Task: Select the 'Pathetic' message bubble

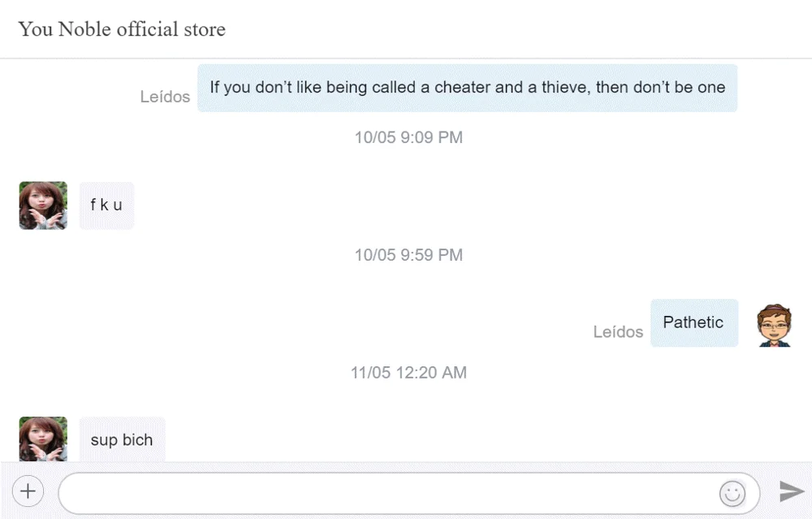Action: pos(694,322)
